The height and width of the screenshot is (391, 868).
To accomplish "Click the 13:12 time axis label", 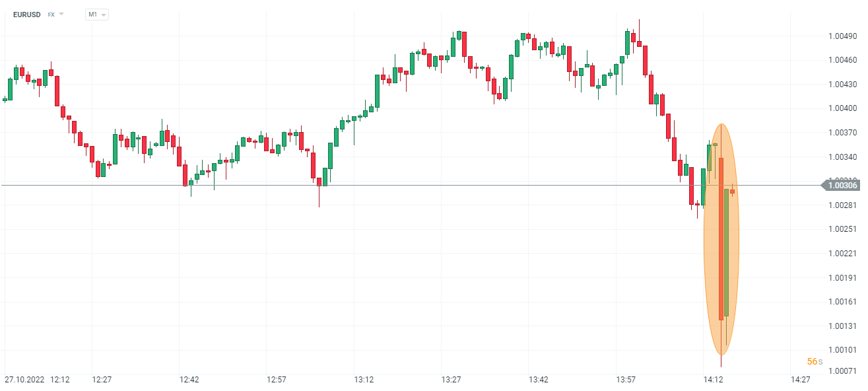I will 364,380.
